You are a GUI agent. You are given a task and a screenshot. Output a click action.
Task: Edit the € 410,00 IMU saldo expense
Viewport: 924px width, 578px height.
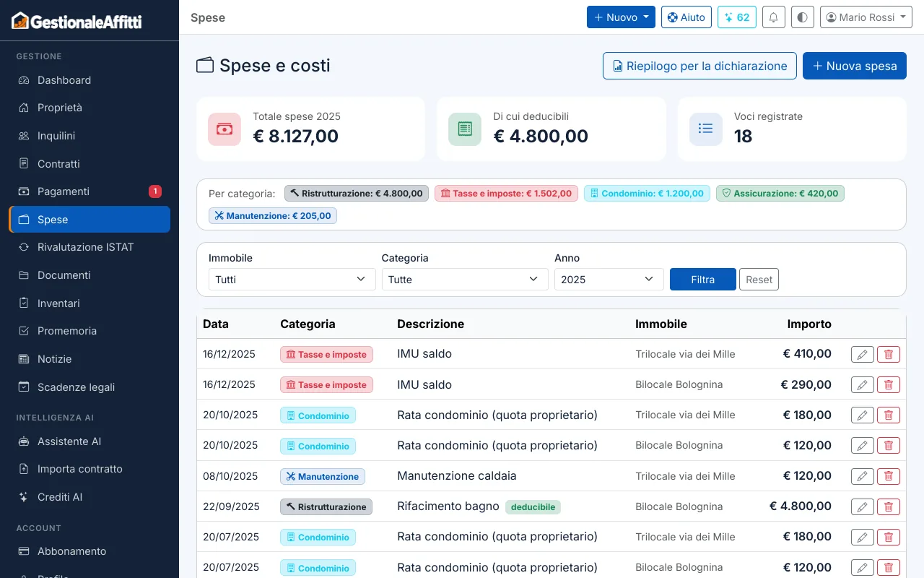point(863,354)
